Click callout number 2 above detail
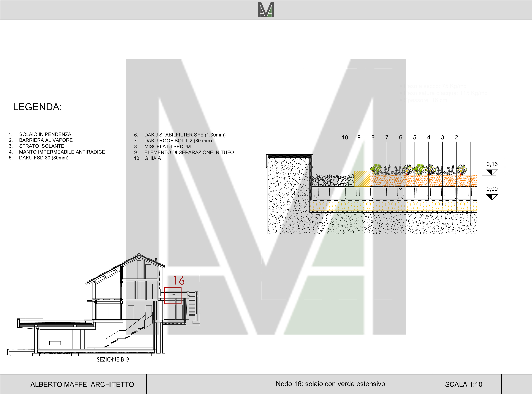532x394 pixels. (456, 137)
